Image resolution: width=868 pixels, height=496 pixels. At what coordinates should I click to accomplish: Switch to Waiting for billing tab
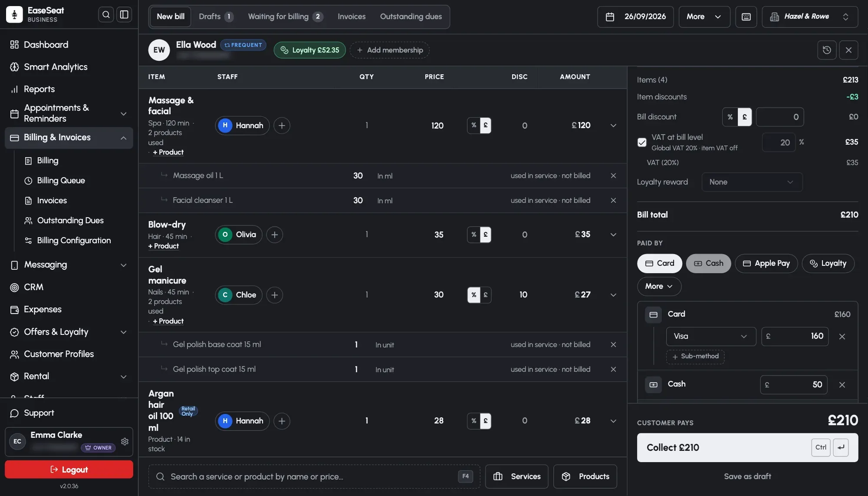(x=286, y=17)
